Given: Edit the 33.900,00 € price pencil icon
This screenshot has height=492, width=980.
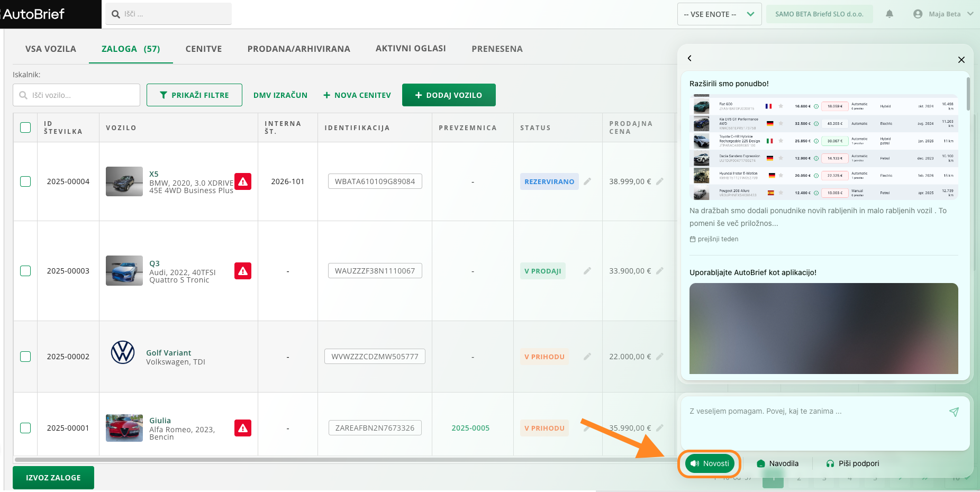Looking at the screenshot, I should pyautogui.click(x=660, y=271).
